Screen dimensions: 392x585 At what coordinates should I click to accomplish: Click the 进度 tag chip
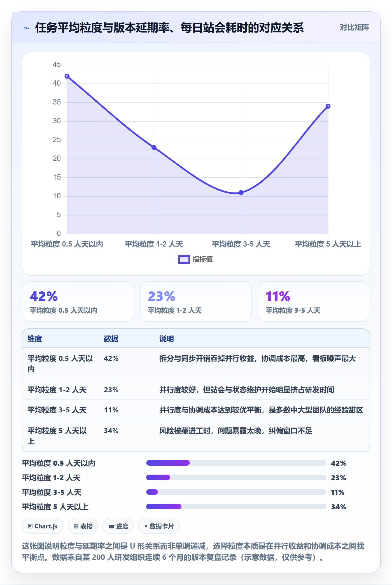pos(118,526)
